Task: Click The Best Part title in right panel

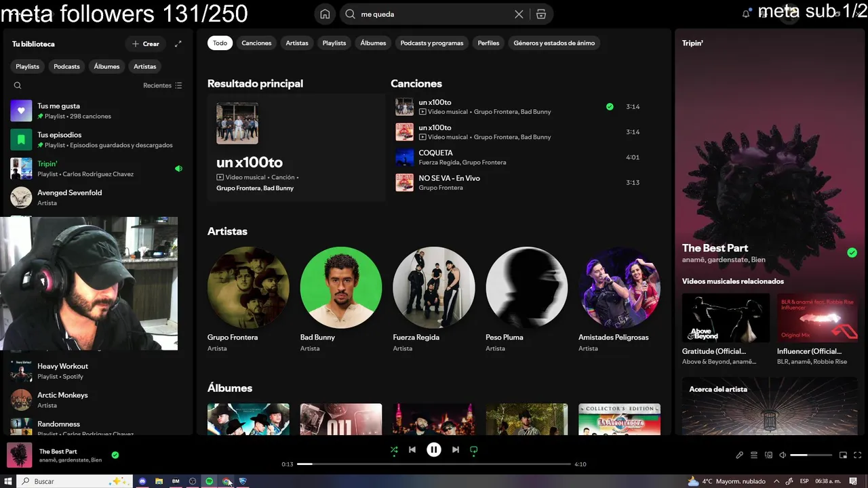Action: (715, 248)
